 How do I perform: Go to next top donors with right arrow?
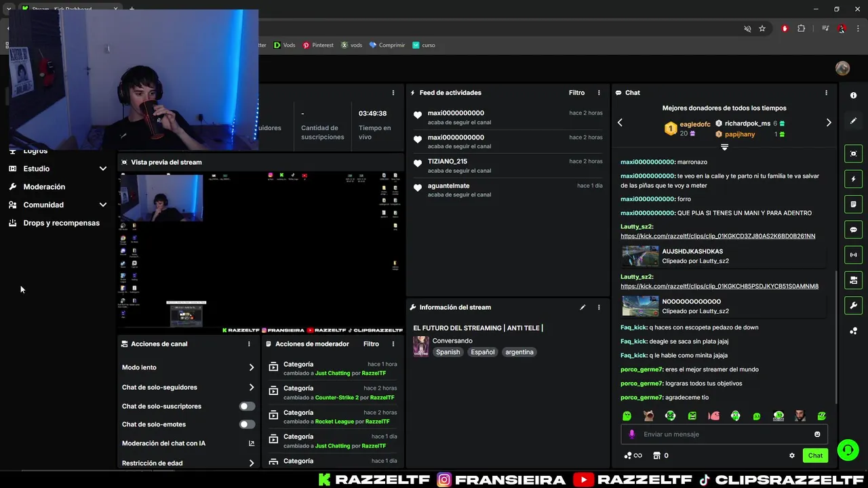828,123
